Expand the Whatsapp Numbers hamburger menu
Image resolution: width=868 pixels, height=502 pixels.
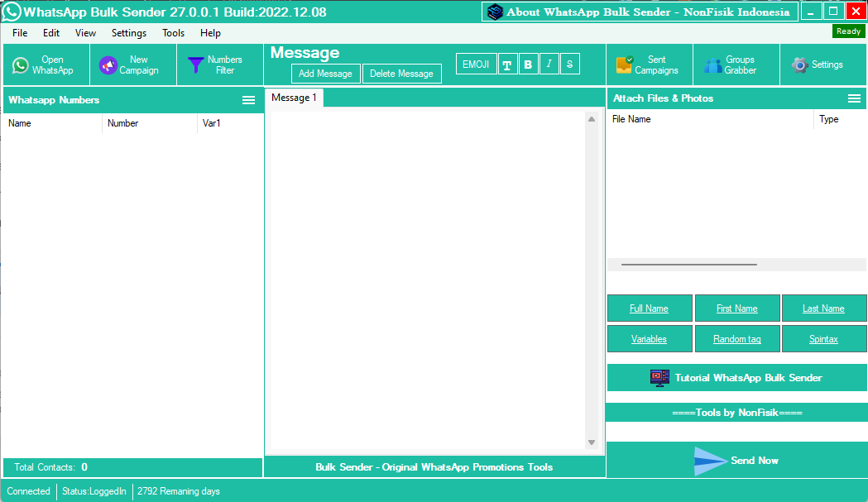[248, 100]
